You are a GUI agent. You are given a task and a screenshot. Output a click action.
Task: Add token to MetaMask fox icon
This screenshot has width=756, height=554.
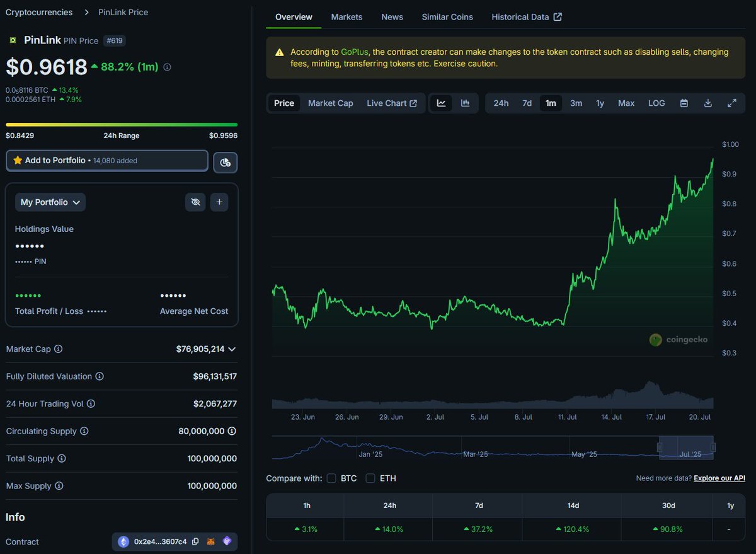point(212,541)
